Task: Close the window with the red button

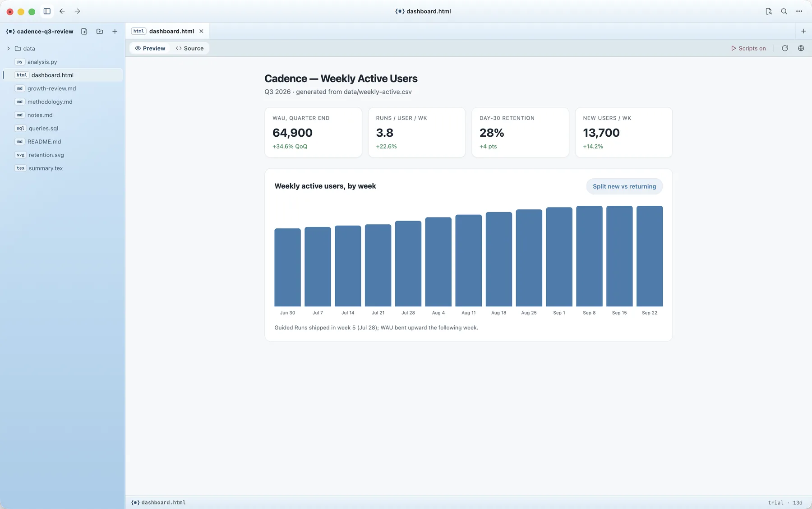Action: pos(10,12)
